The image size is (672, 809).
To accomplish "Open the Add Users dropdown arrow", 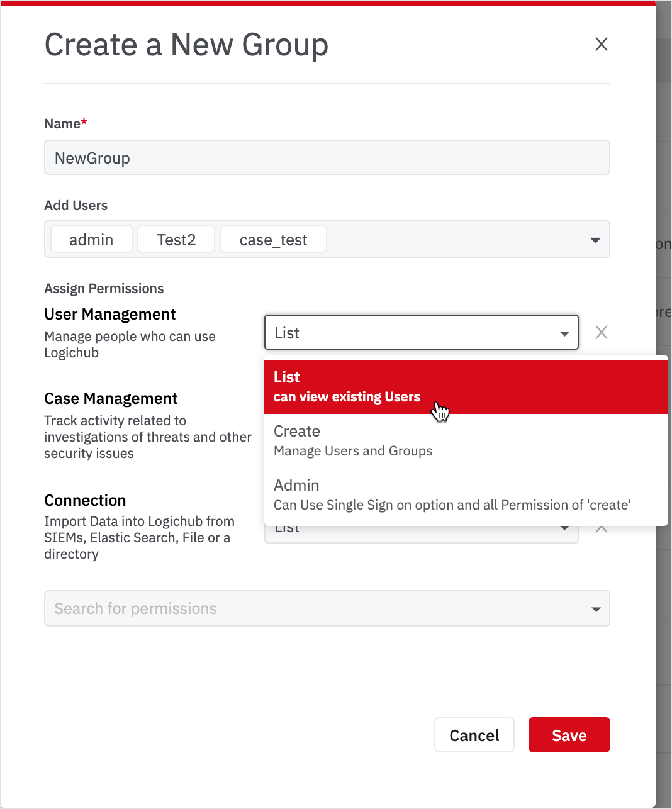I will pos(595,240).
